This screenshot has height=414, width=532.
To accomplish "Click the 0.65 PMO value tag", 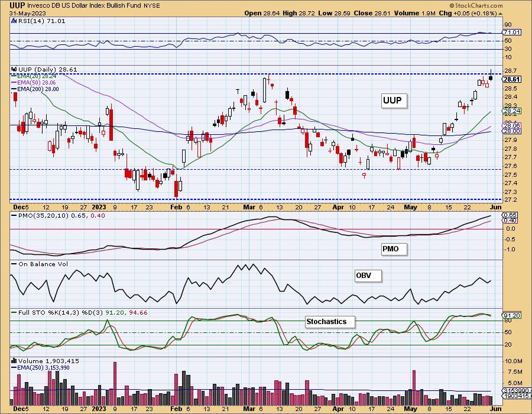I will [510, 215].
